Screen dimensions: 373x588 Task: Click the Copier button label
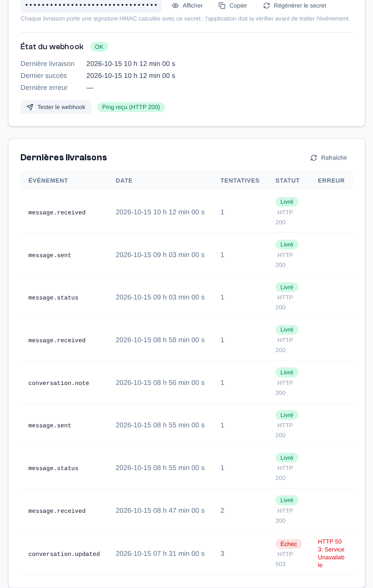(x=238, y=6)
